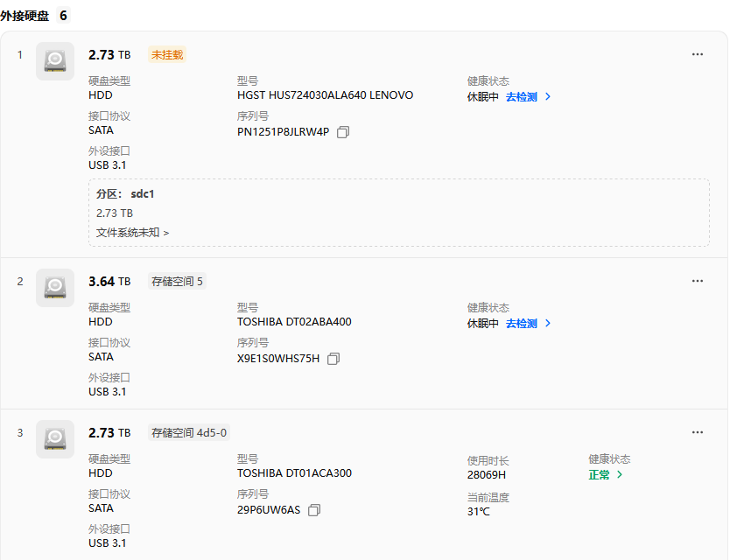Image resolution: width=737 pixels, height=560 pixels.
Task: Click the TOSHIBA DT01ACA300 drive icon
Action: (54, 439)
